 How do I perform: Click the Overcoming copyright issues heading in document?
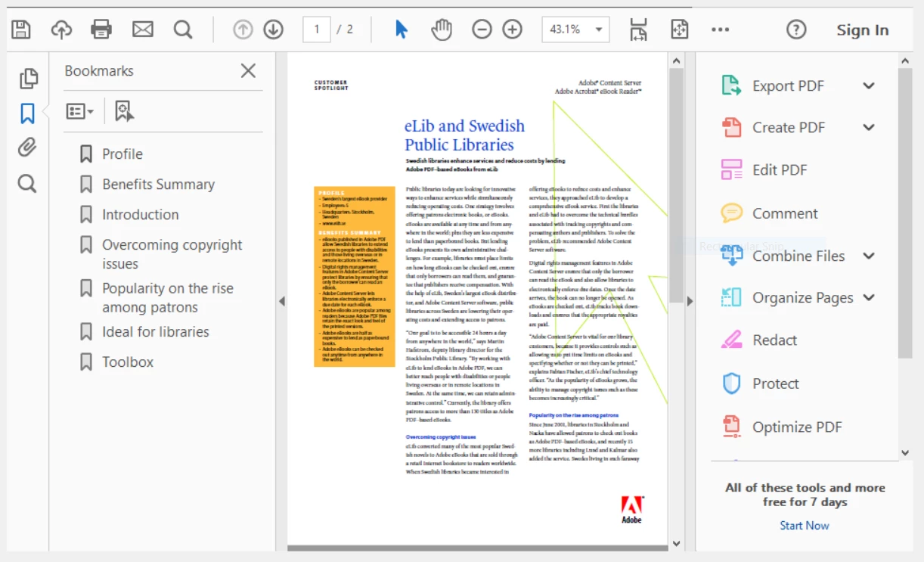click(x=441, y=437)
